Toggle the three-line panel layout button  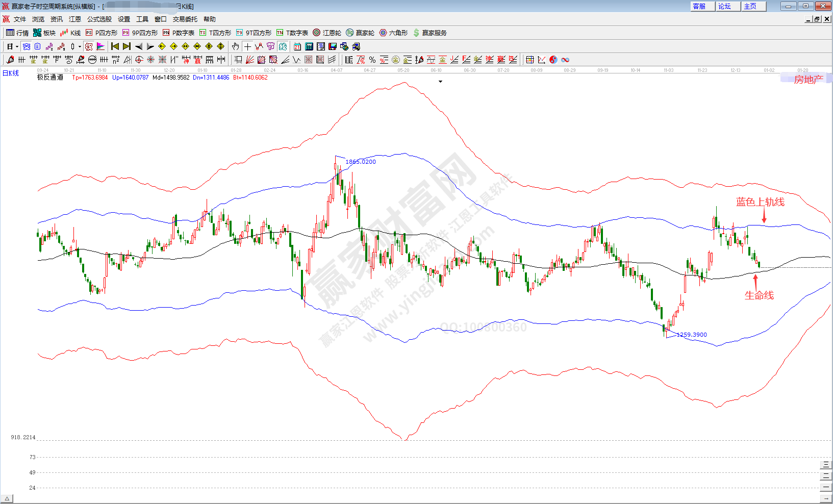click(x=826, y=465)
